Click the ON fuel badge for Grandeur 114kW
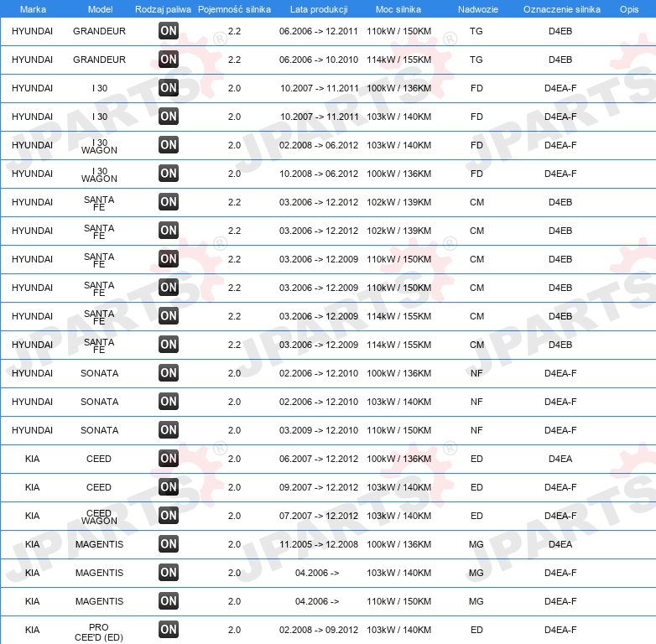The image size is (656, 644). (169, 60)
